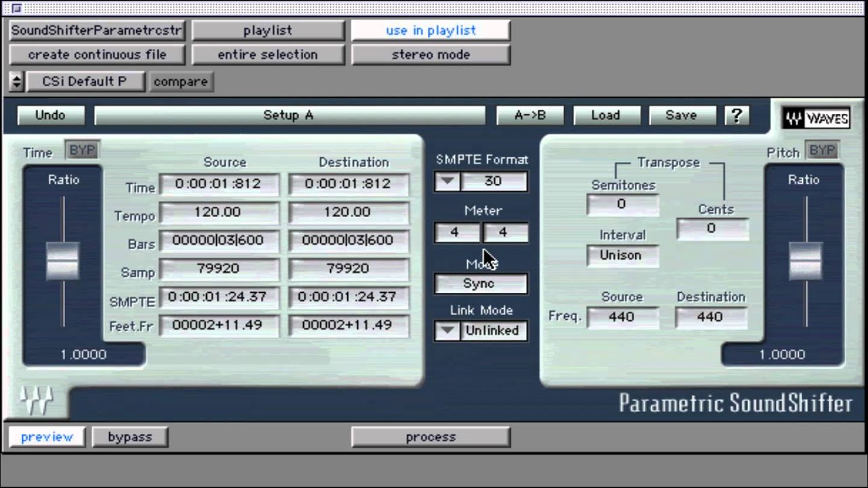868x488 pixels.
Task: Toggle use in playlist option
Action: 431,30
